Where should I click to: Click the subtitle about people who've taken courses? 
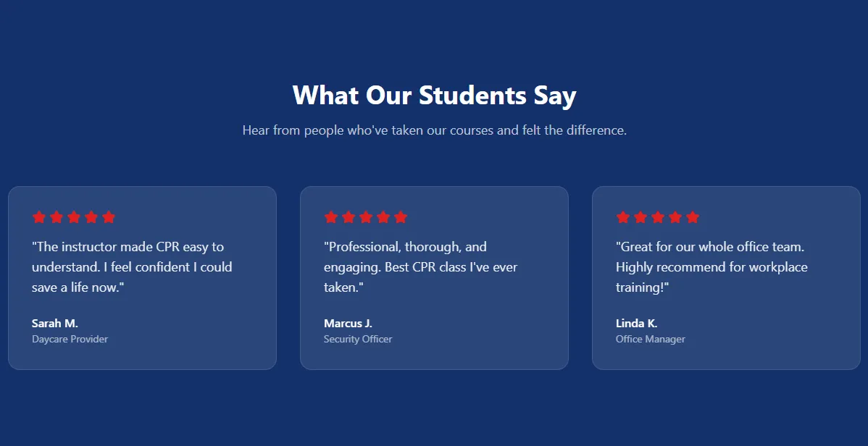(435, 130)
